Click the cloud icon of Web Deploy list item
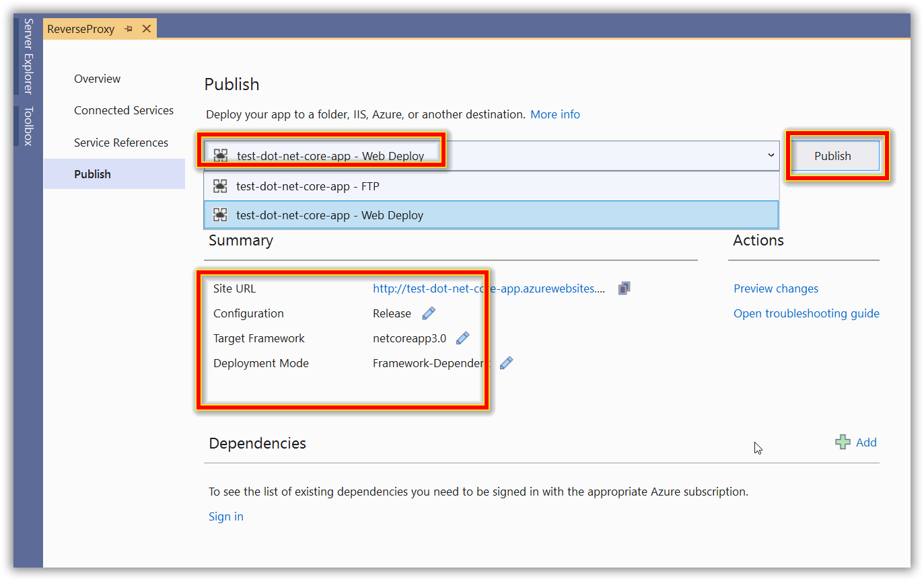Viewport: 924px width, 581px height. [x=220, y=215]
